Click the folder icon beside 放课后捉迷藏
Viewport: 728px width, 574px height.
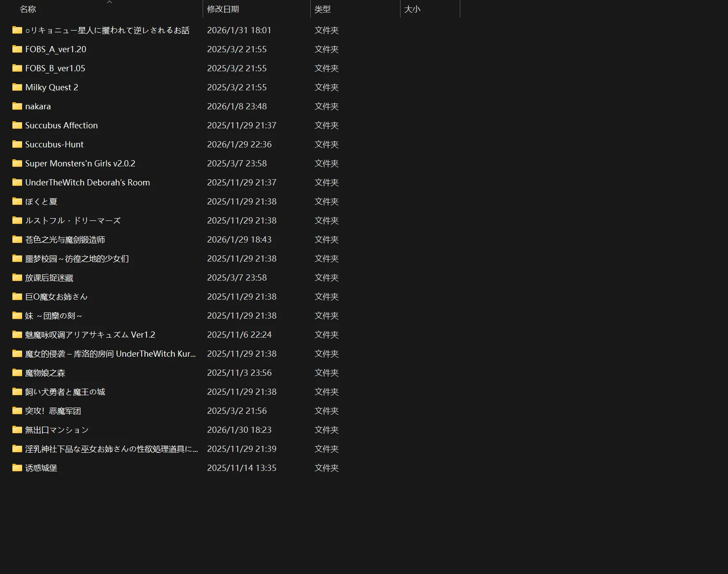(17, 277)
